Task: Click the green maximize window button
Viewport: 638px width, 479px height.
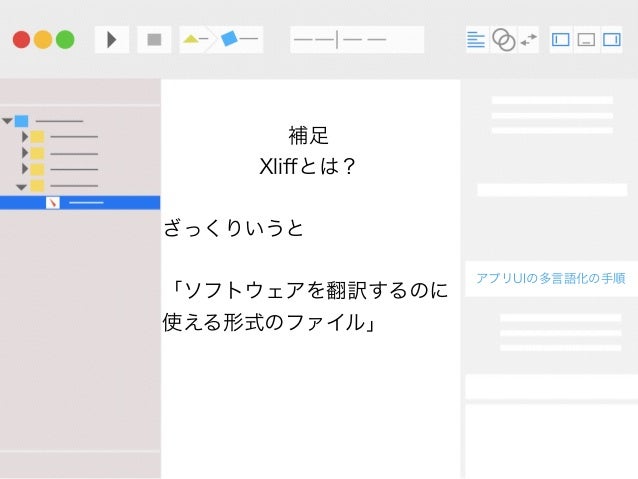Action: (65, 39)
